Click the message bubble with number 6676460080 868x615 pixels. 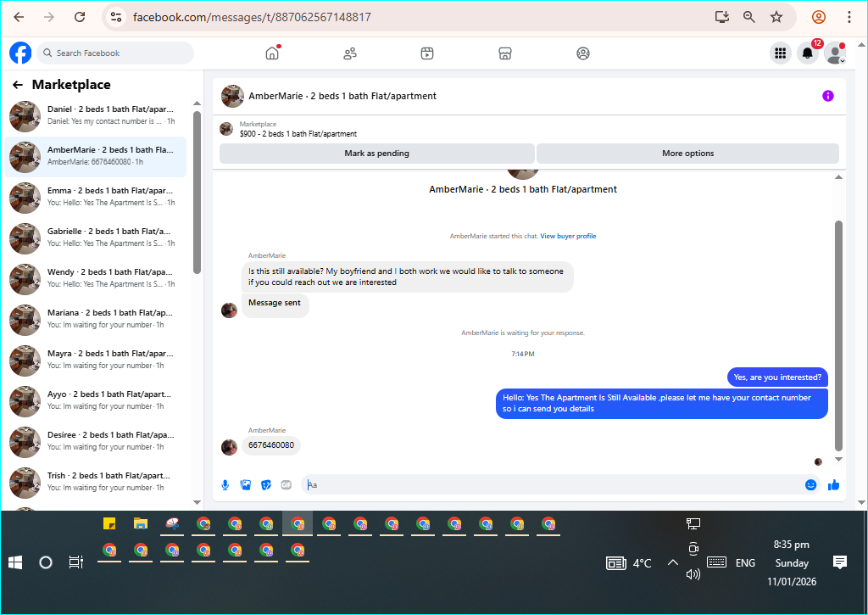coord(271,445)
